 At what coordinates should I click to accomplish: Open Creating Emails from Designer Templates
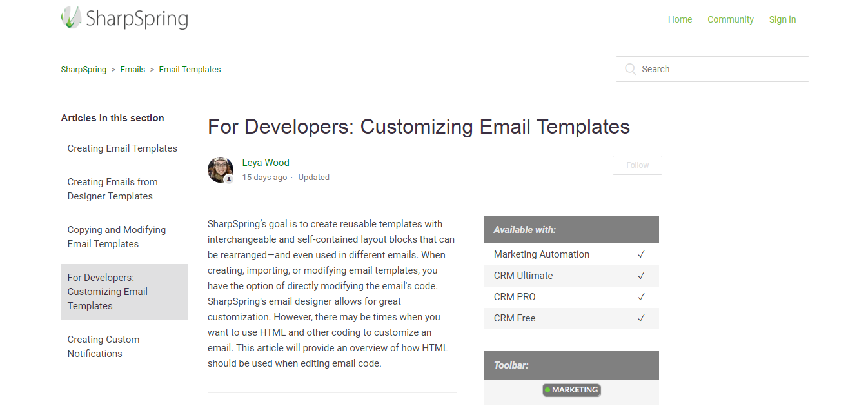[x=113, y=189]
